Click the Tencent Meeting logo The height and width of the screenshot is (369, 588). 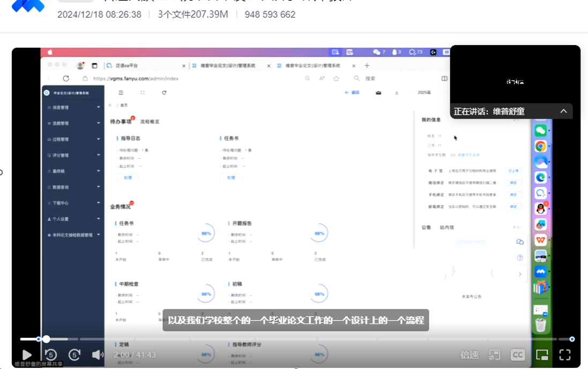tap(28, 6)
